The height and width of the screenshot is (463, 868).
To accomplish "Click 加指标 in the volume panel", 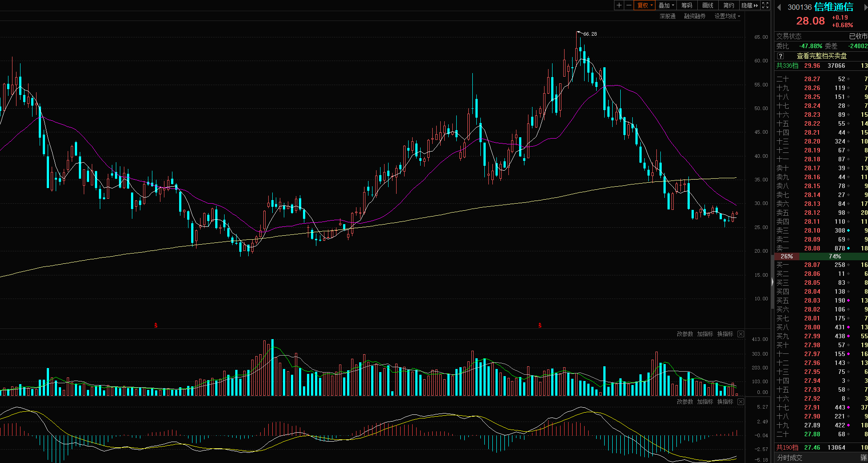I will 705,334.
